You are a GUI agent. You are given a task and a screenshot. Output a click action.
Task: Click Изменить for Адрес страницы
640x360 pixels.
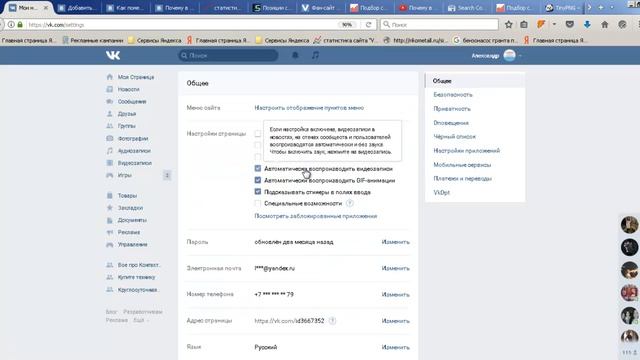tap(396, 321)
